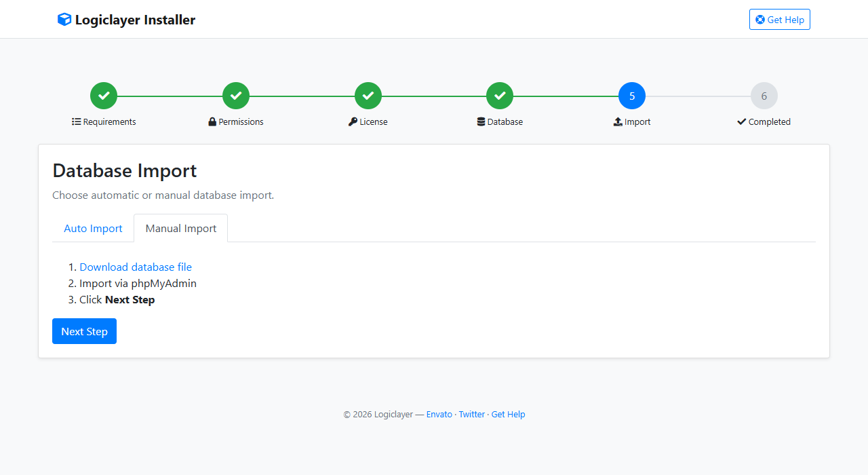
Task: Click the Requirements step green checkmark circle
Action: (104, 96)
